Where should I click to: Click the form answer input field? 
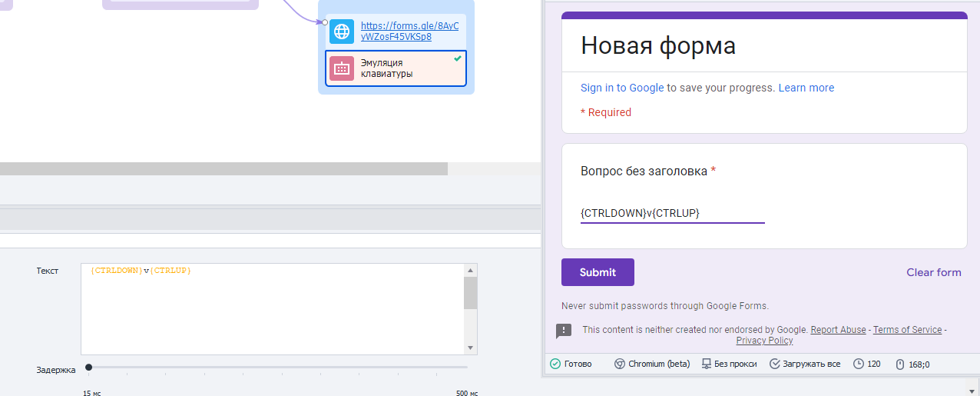[x=673, y=213]
